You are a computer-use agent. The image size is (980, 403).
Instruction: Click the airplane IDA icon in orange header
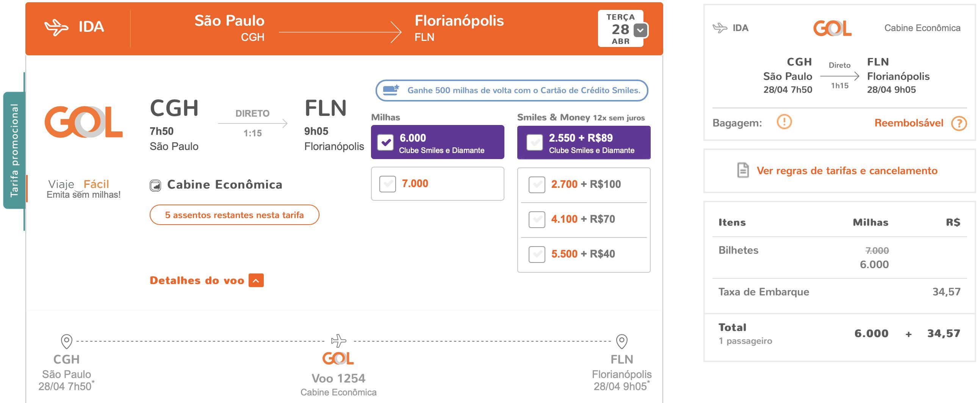56,27
